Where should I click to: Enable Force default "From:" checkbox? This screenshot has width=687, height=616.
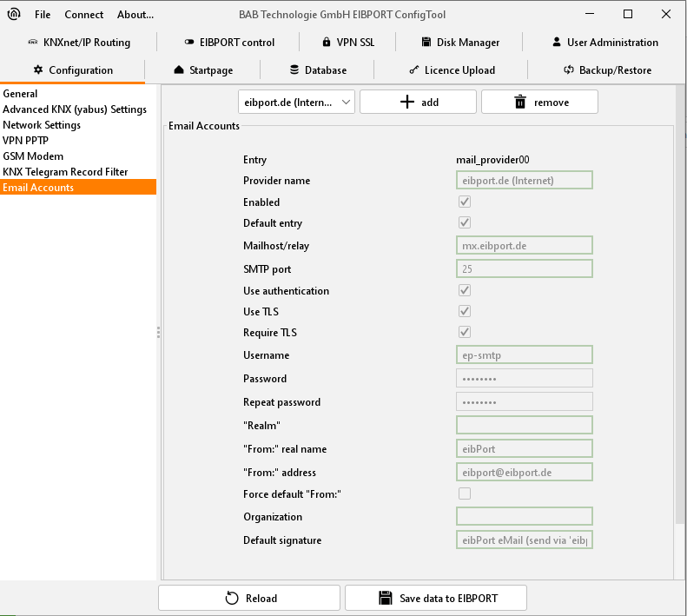[x=465, y=493]
